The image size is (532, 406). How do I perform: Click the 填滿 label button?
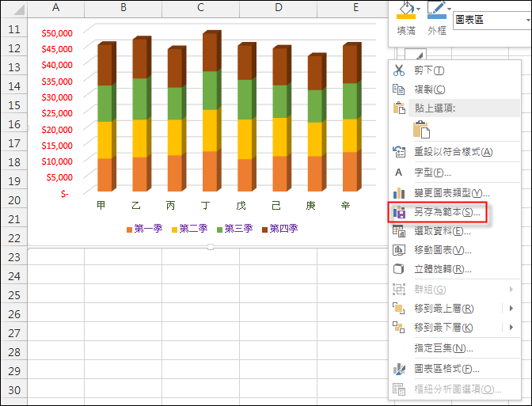tap(406, 31)
